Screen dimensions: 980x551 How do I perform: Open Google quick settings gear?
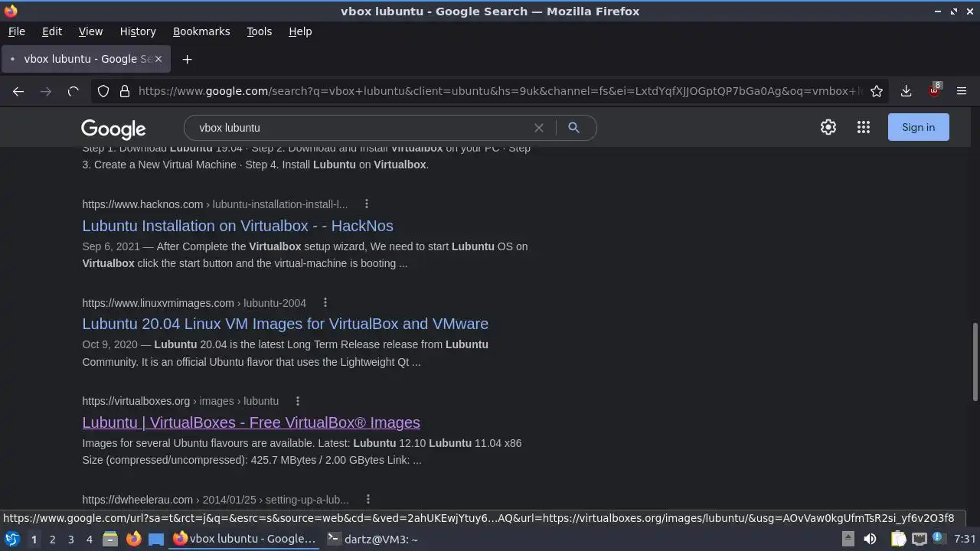click(828, 128)
